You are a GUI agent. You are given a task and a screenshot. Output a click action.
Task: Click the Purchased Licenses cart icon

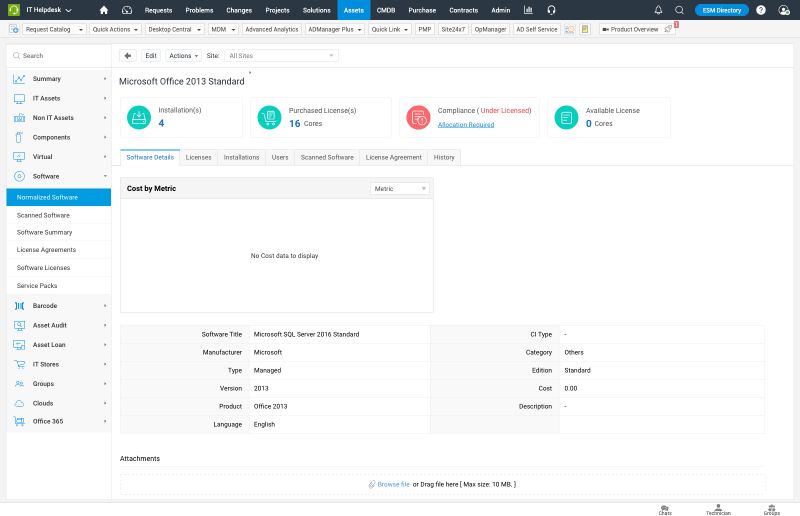[269, 117]
